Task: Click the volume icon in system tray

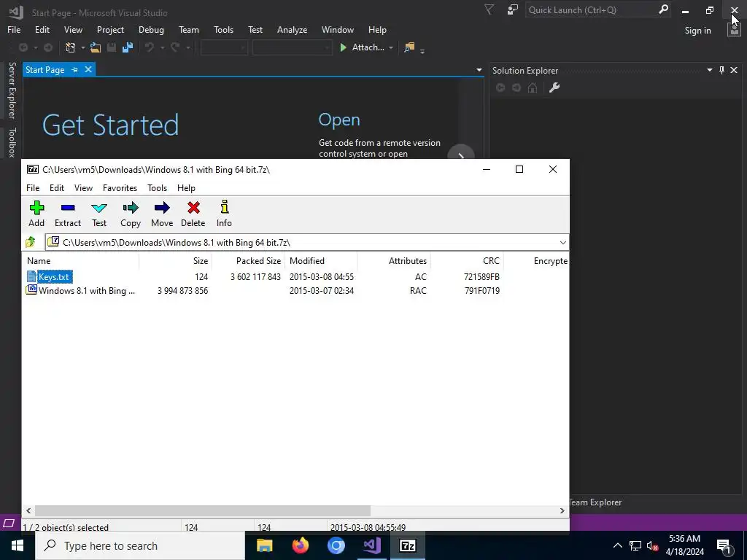Action: point(652,545)
